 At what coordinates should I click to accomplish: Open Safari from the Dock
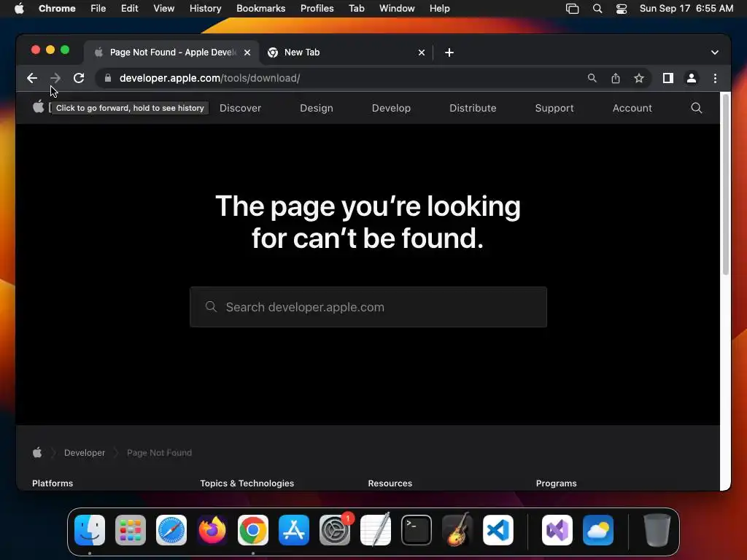(x=171, y=530)
